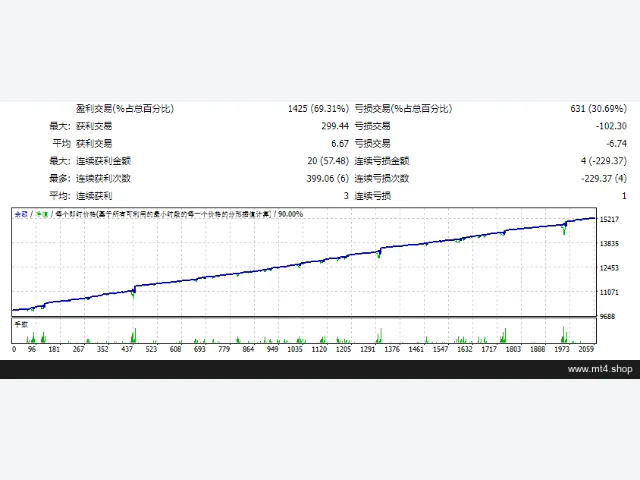Click the 手数 label in the volume panel

[21, 324]
